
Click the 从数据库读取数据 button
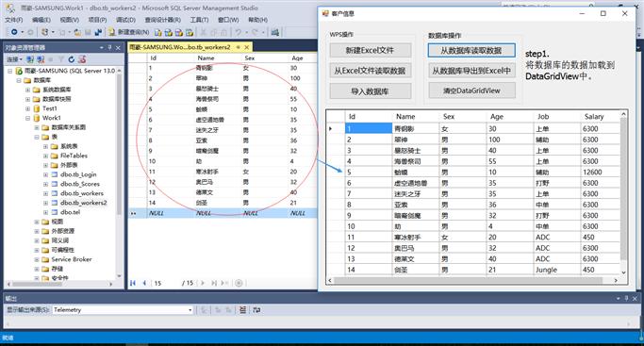(471, 51)
